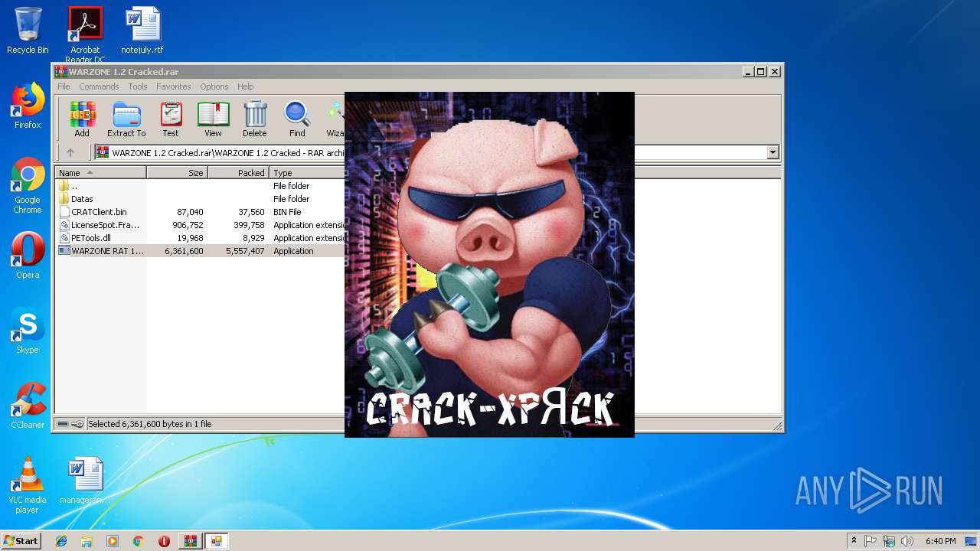Click the 6,361,600 size cell
The image size is (980, 551).
click(184, 251)
